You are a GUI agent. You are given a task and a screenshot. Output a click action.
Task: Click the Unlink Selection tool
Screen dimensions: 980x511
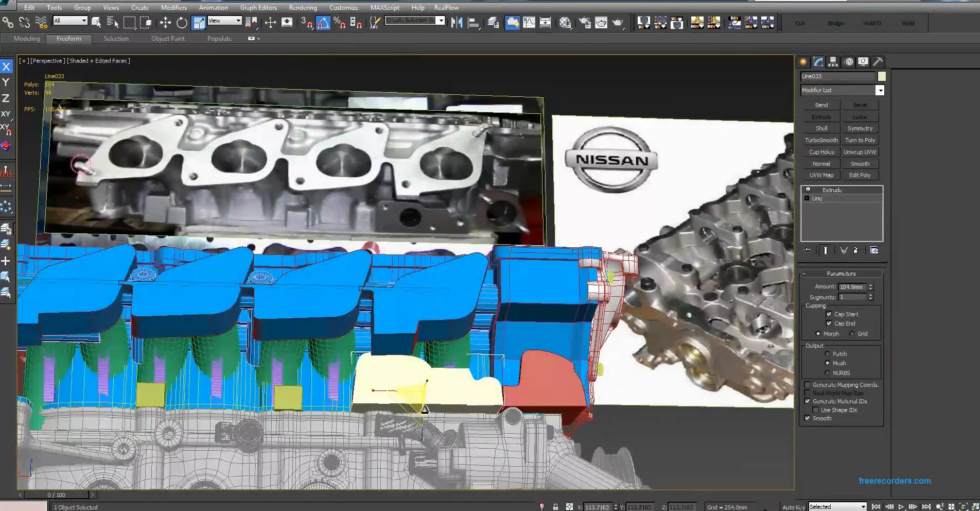(24, 22)
